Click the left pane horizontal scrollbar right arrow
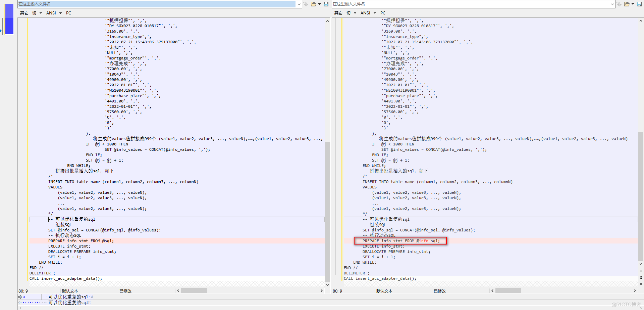This screenshot has height=310, width=644. click(x=322, y=291)
